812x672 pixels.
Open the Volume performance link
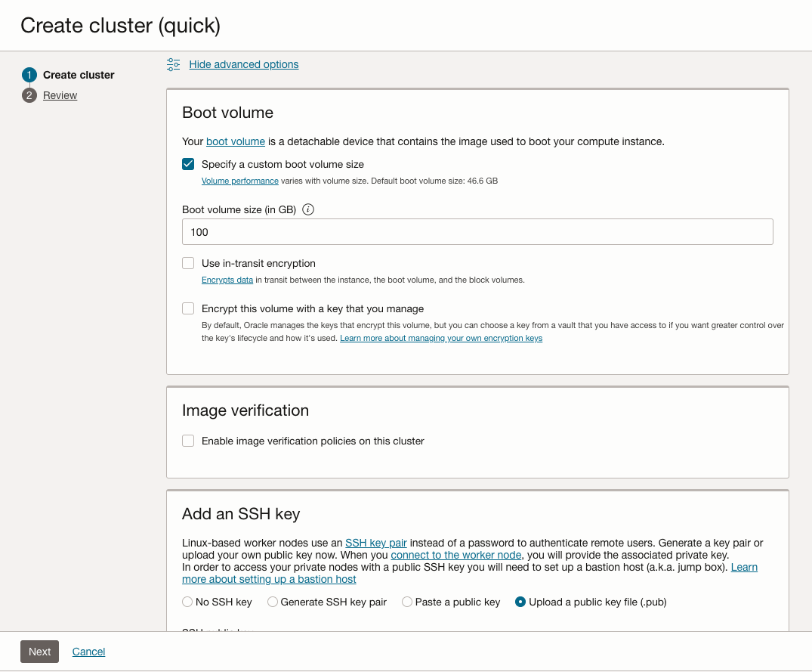click(x=239, y=181)
